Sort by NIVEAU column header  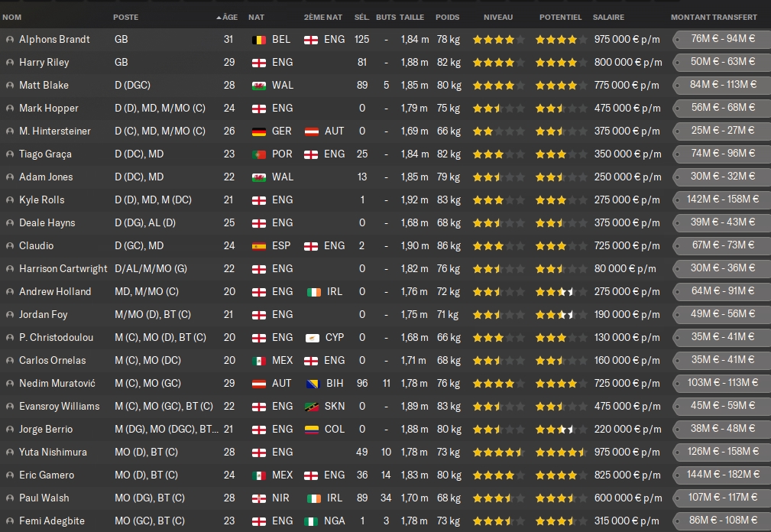[x=498, y=18]
